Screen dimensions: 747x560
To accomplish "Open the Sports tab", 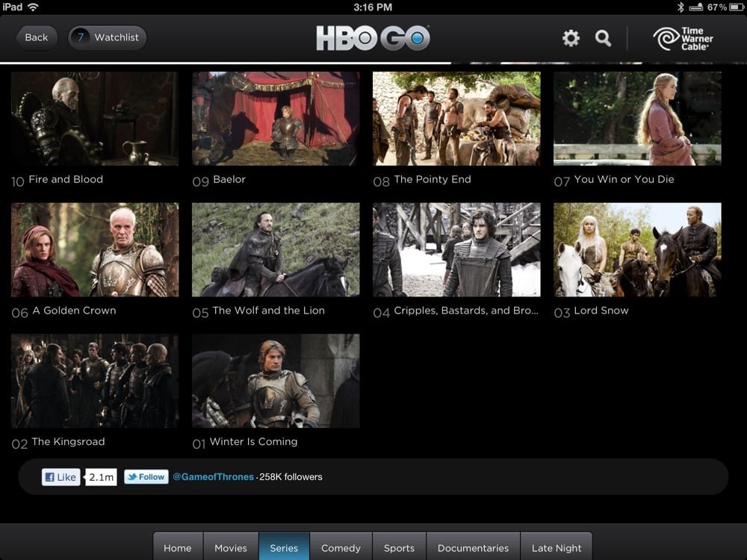I will [399, 547].
